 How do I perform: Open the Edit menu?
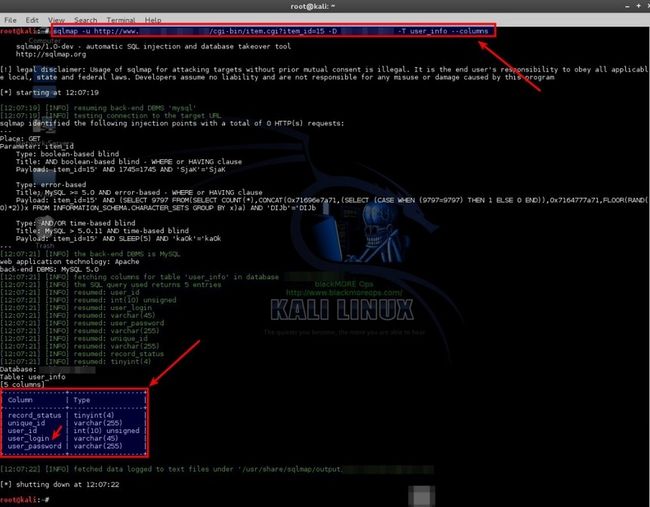click(x=32, y=20)
